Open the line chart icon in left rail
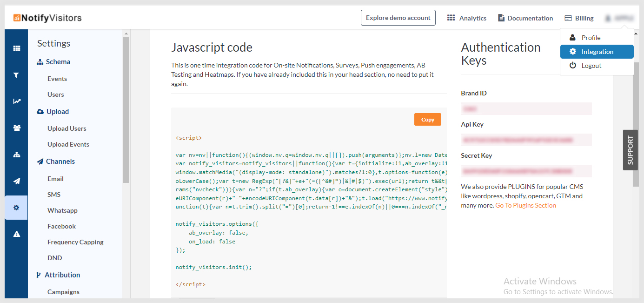Image resolution: width=644 pixels, height=303 pixels. (x=17, y=101)
